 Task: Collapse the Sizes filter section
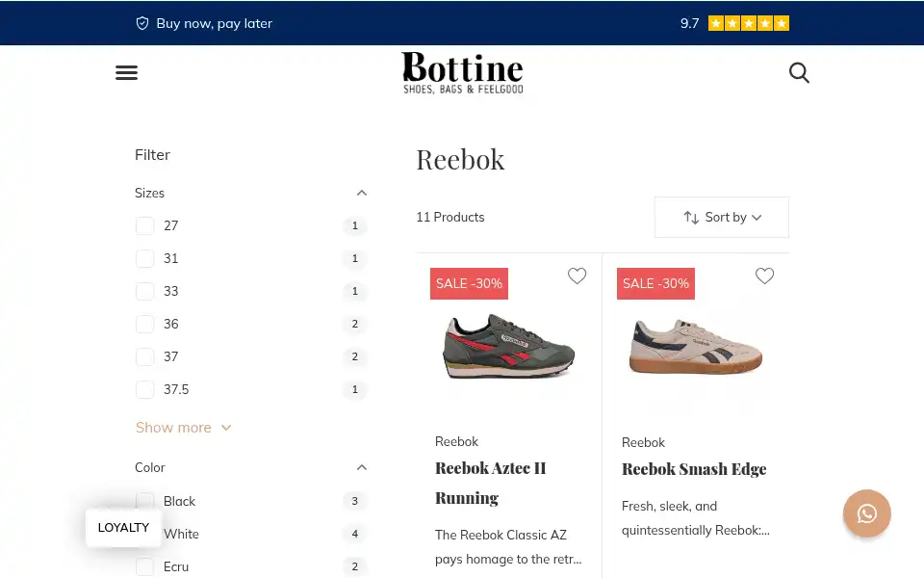[x=362, y=193]
